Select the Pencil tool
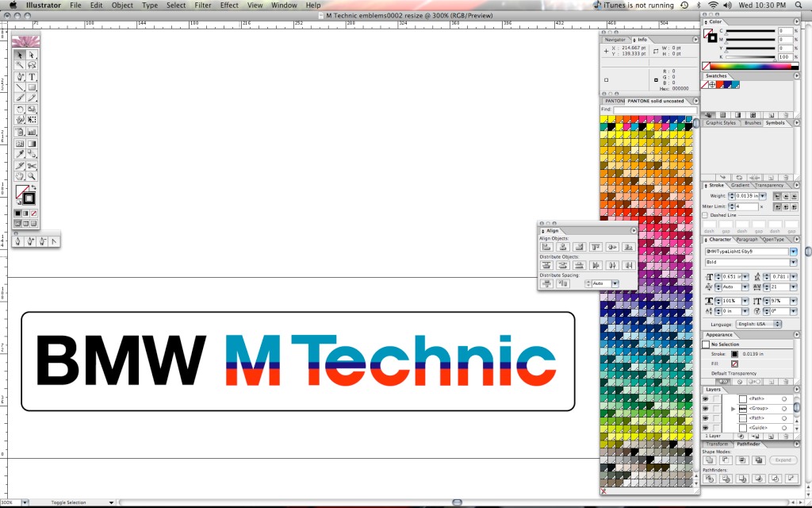This screenshot has width=812, height=508. (x=32, y=98)
